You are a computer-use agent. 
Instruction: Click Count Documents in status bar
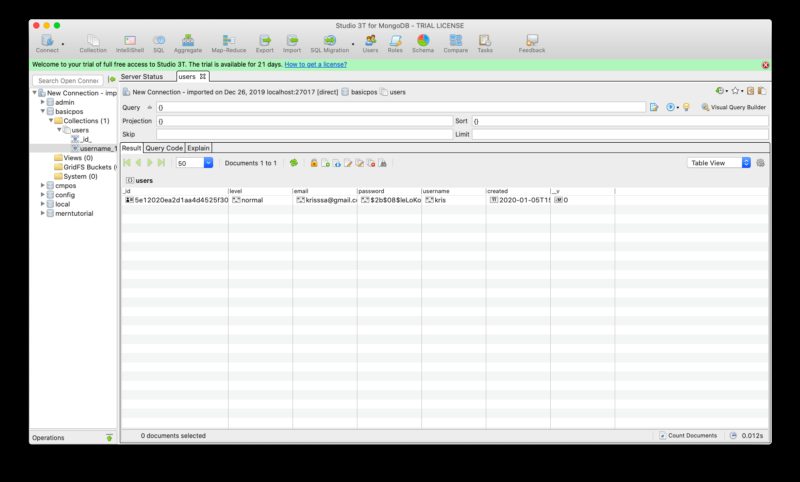pyautogui.click(x=688, y=436)
